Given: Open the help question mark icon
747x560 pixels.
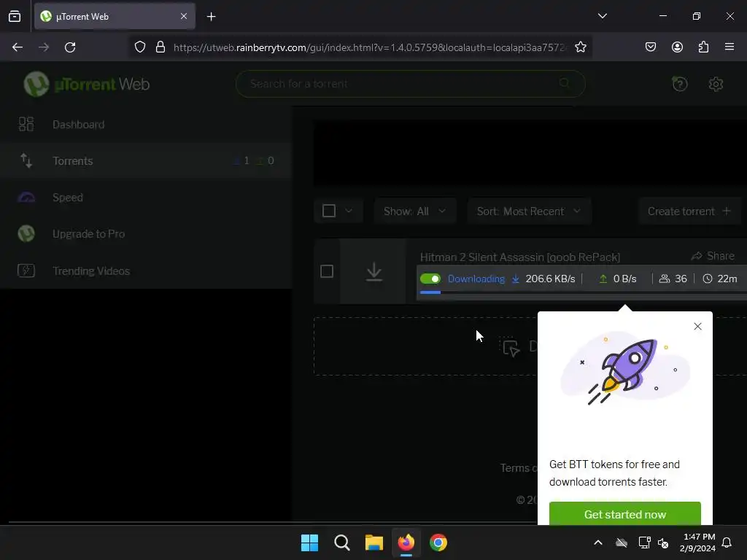Looking at the screenshot, I should coord(679,85).
